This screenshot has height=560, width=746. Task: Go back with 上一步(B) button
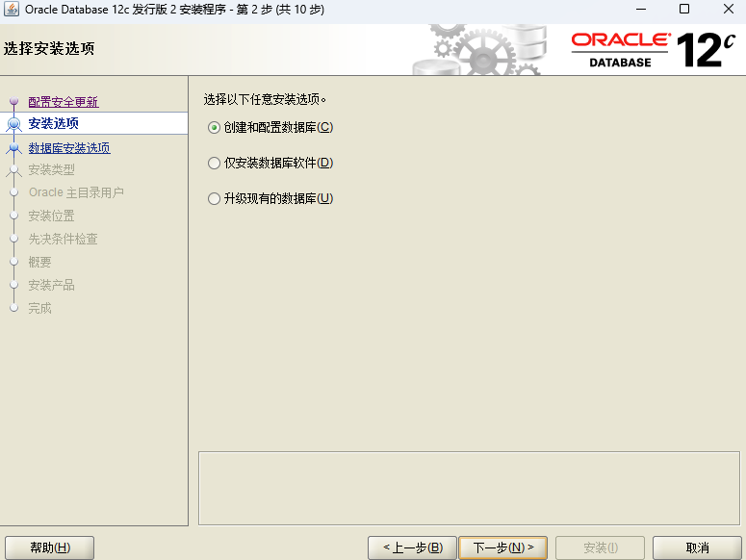412,547
